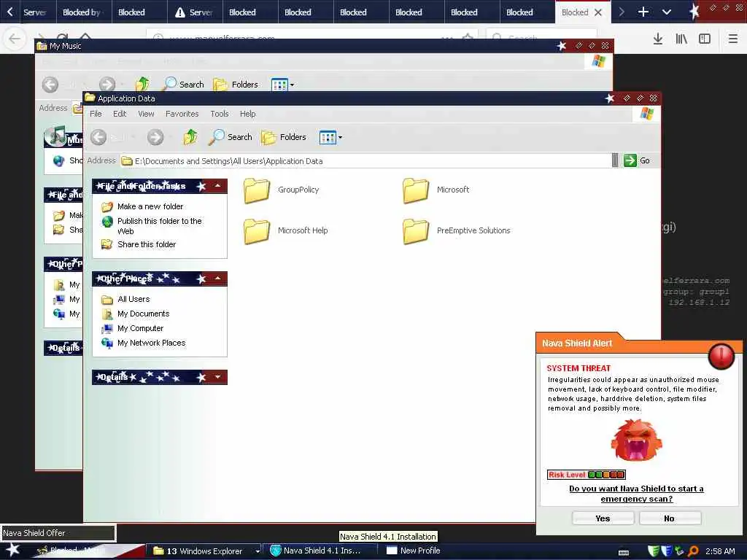
Task: Click the Risk Level indicator bar
Action: 587,475
